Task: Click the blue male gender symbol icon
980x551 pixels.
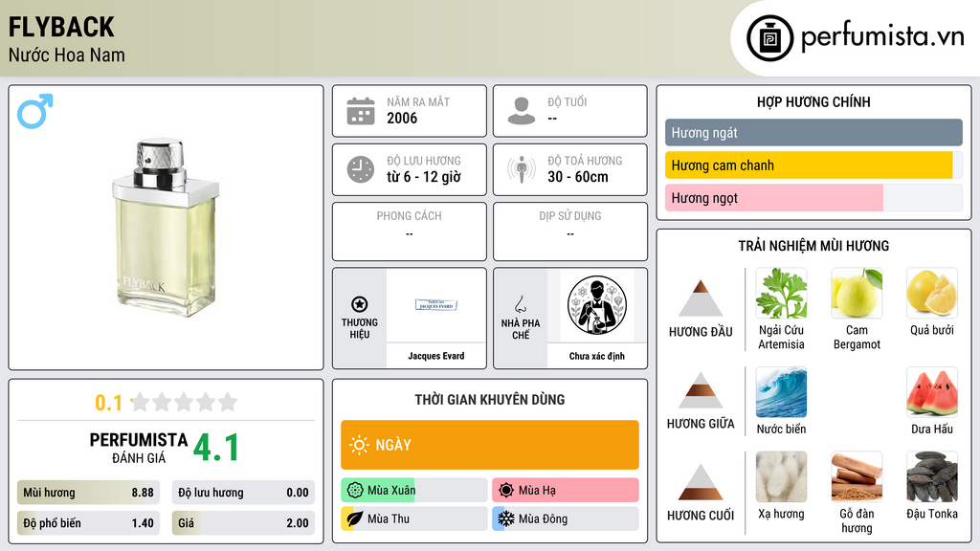Action: pos(35,111)
